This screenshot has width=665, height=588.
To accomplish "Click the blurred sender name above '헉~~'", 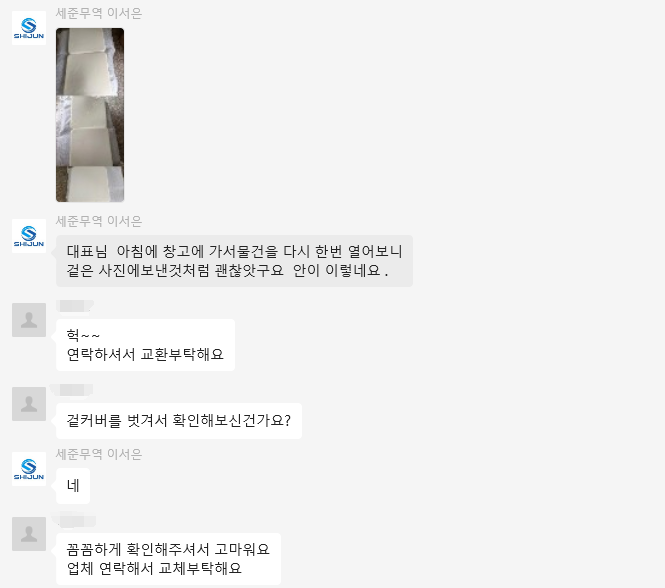I will [75, 306].
